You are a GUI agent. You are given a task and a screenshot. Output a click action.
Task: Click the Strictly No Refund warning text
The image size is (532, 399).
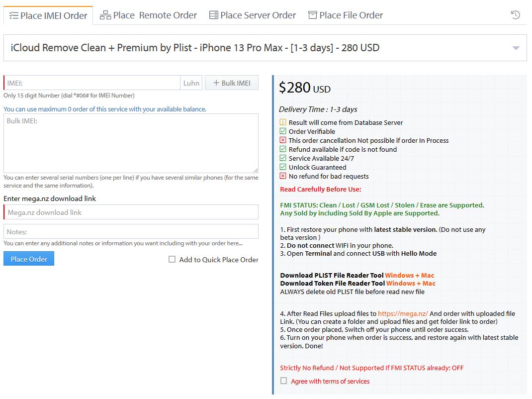tap(372, 368)
